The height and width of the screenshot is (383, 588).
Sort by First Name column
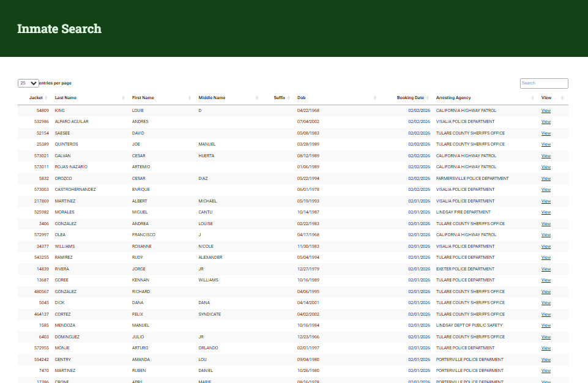(143, 98)
